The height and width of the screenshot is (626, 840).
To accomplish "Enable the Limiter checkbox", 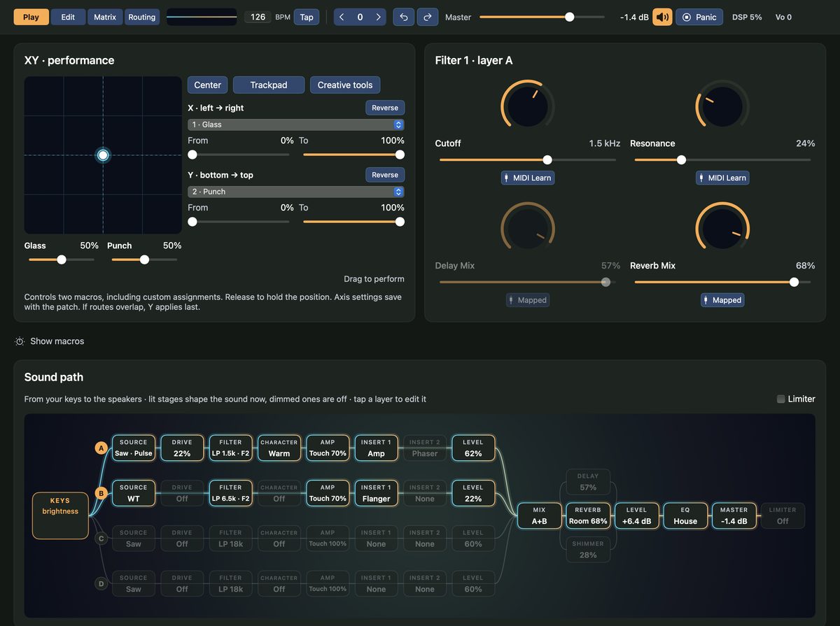I will (781, 399).
